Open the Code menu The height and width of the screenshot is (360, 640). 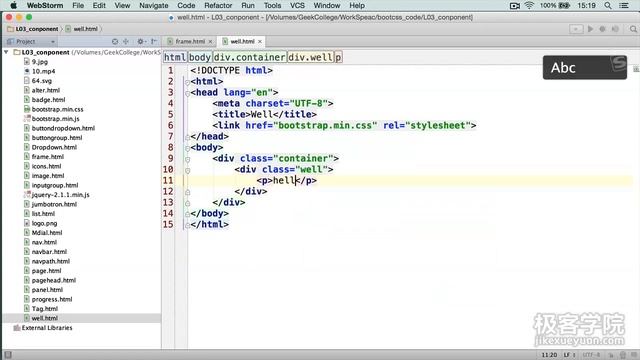pos(186,5)
